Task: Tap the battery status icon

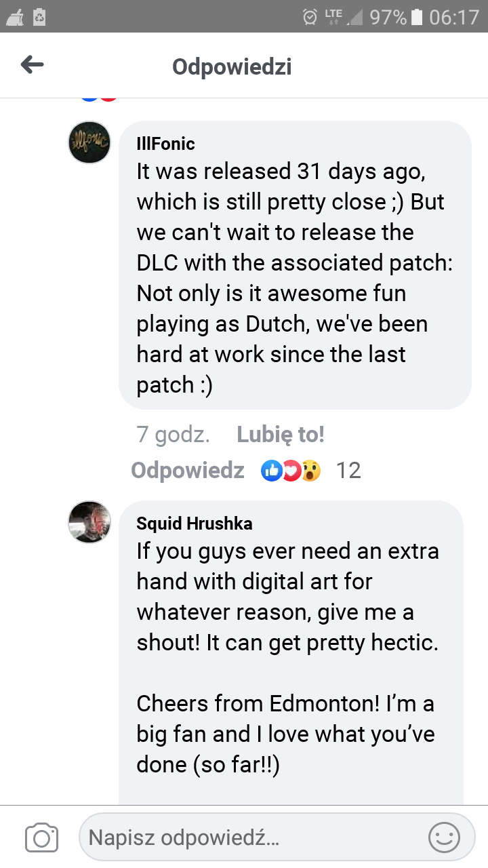Action: click(417, 16)
